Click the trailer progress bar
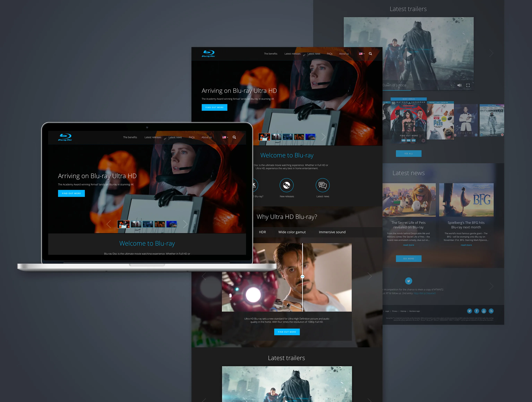Viewport: 532px width, 402px height. (428, 90)
